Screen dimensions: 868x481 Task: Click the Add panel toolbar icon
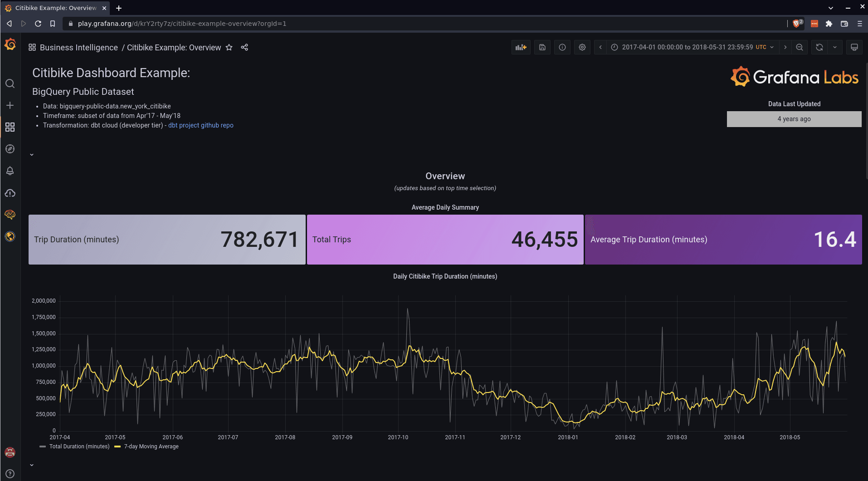coord(521,47)
